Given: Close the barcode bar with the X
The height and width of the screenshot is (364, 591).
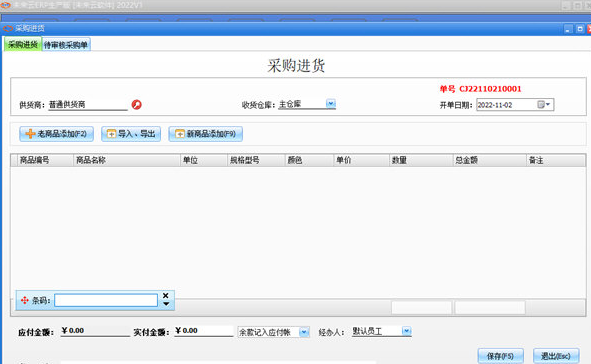Looking at the screenshot, I should pos(165,296).
